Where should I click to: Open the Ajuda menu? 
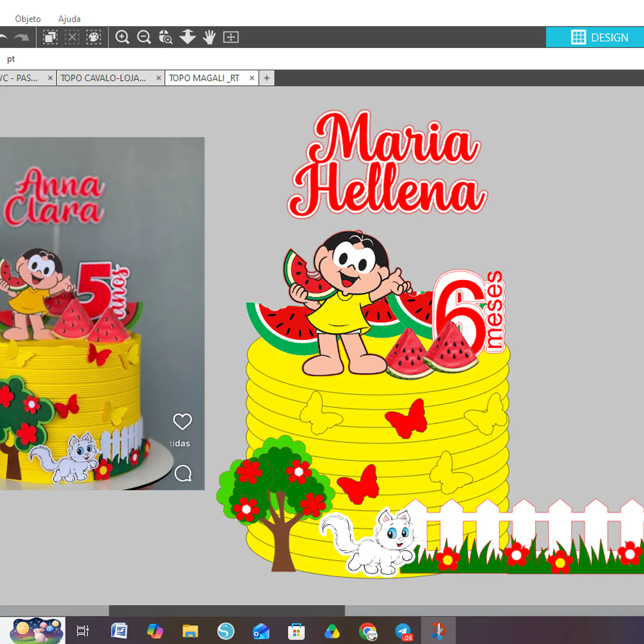[69, 19]
